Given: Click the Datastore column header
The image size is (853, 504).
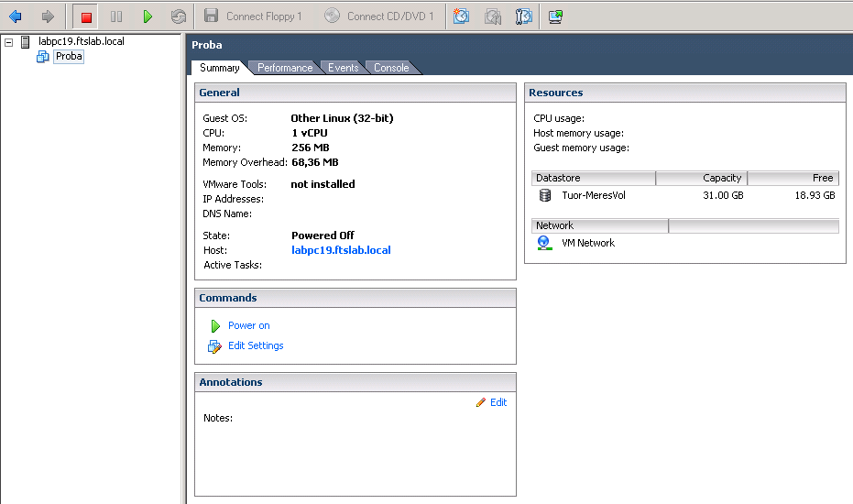Looking at the screenshot, I should [594, 178].
